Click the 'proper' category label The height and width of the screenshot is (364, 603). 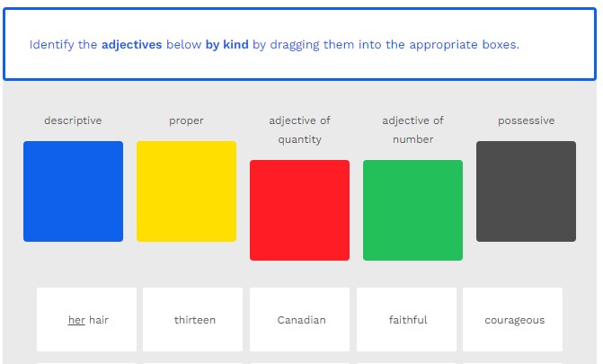[x=186, y=120]
